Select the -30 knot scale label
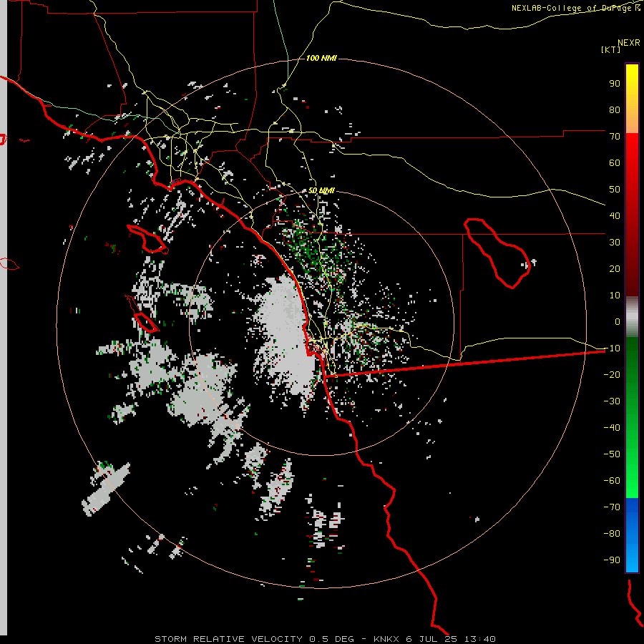Viewport: 644px width, 644px height. [x=612, y=401]
